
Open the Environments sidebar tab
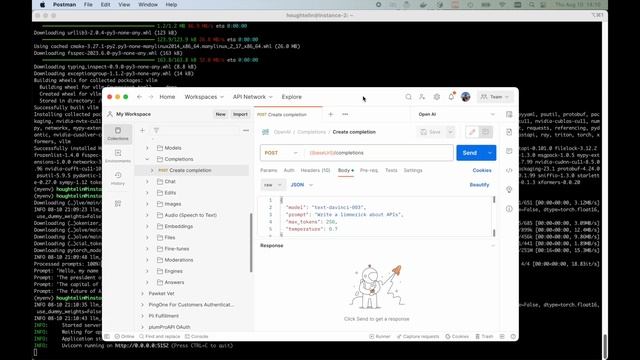[118, 156]
